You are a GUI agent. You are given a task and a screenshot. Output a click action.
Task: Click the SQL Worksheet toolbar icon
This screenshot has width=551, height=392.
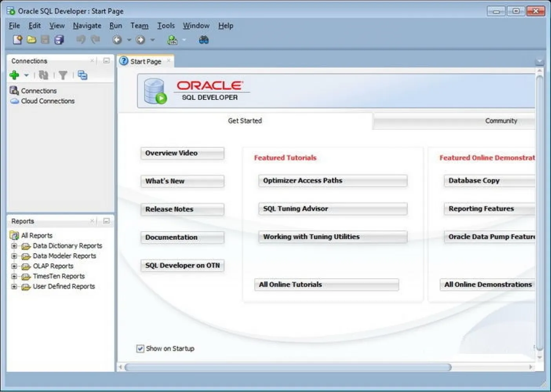(x=172, y=40)
